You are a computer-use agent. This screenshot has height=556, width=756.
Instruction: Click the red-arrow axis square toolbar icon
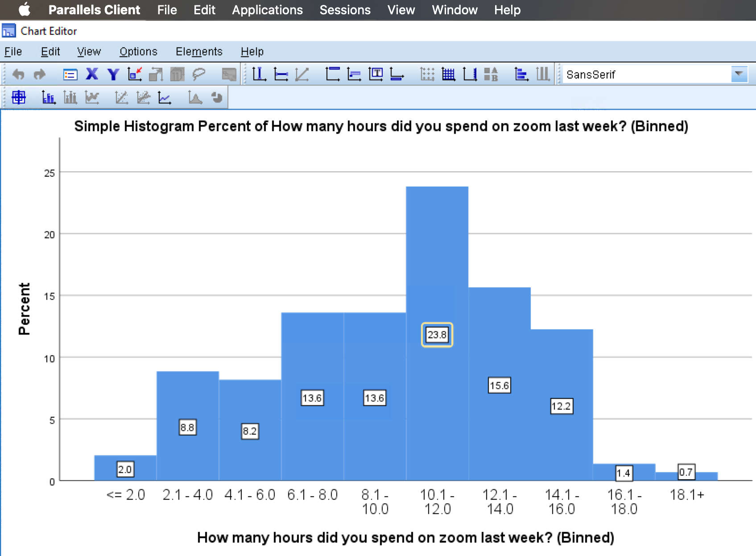(x=135, y=74)
